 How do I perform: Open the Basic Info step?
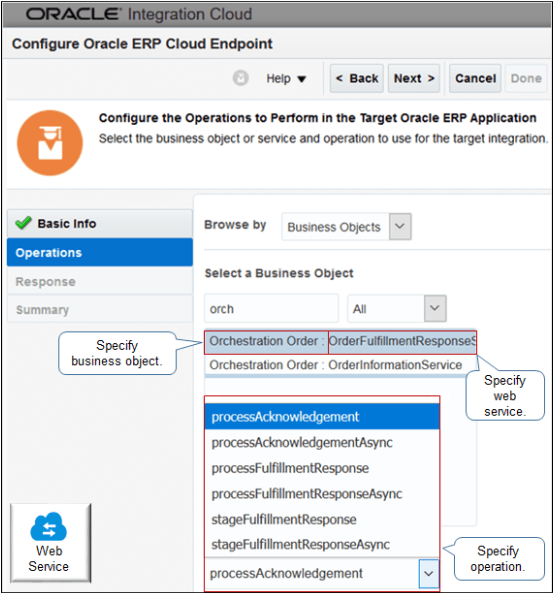pos(100,224)
